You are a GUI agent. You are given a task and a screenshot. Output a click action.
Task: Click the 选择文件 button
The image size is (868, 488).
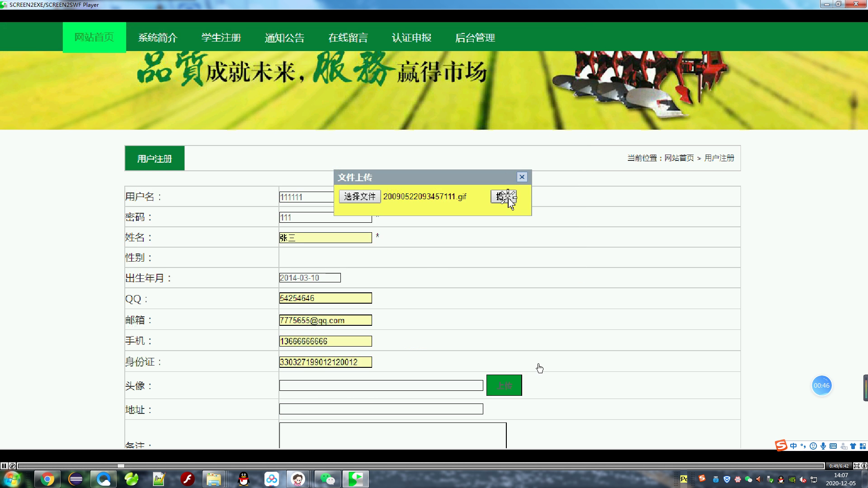click(x=360, y=197)
